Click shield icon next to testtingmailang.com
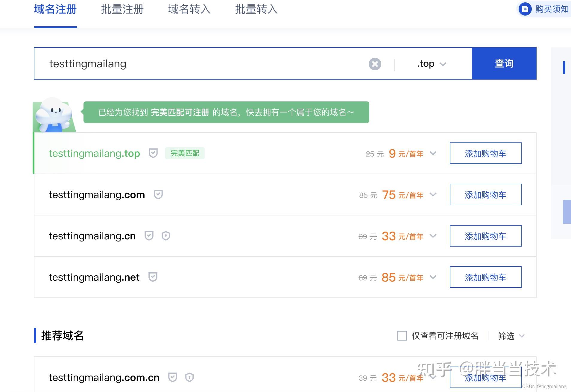This screenshot has height=392, width=571. 158,195
